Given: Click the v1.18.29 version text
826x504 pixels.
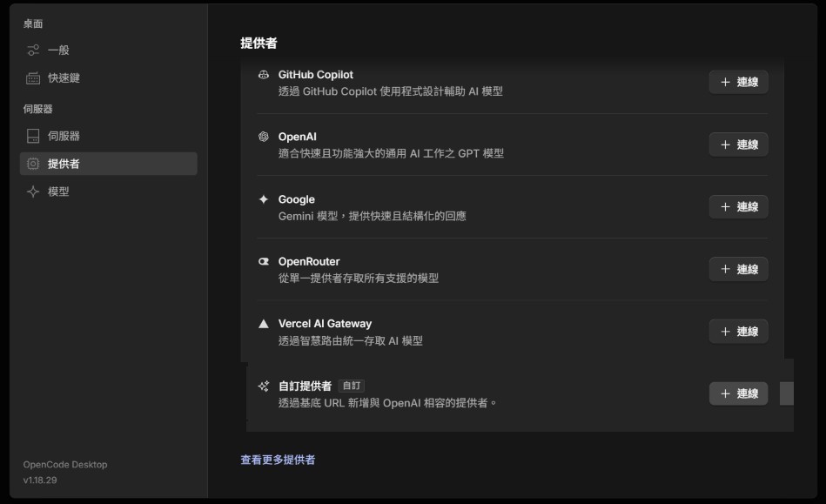Looking at the screenshot, I should point(40,480).
